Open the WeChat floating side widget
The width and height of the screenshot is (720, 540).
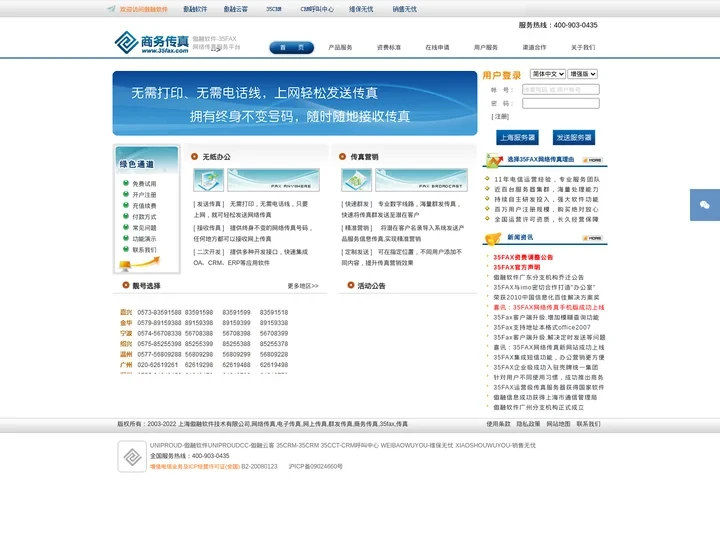(705, 205)
